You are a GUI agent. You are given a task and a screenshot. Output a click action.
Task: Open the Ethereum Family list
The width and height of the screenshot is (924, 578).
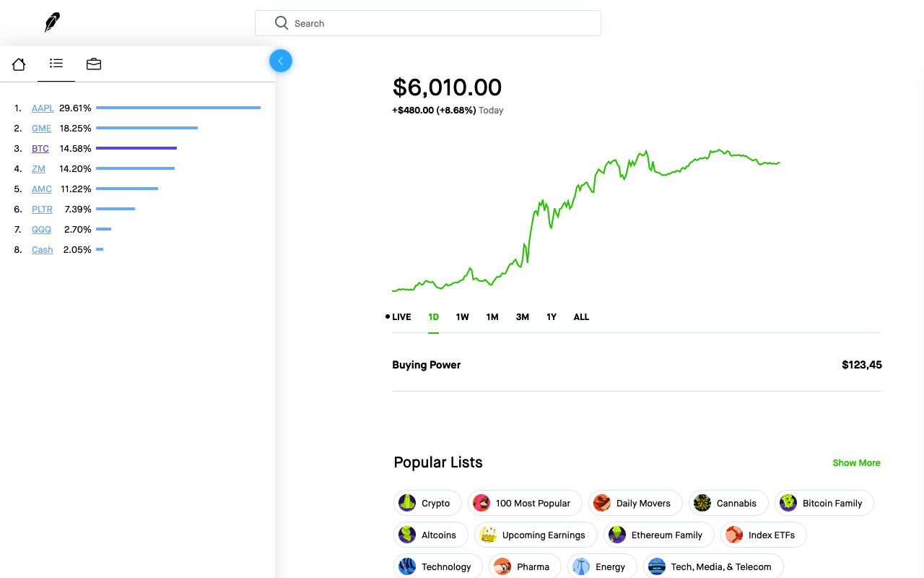pyautogui.click(x=658, y=535)
